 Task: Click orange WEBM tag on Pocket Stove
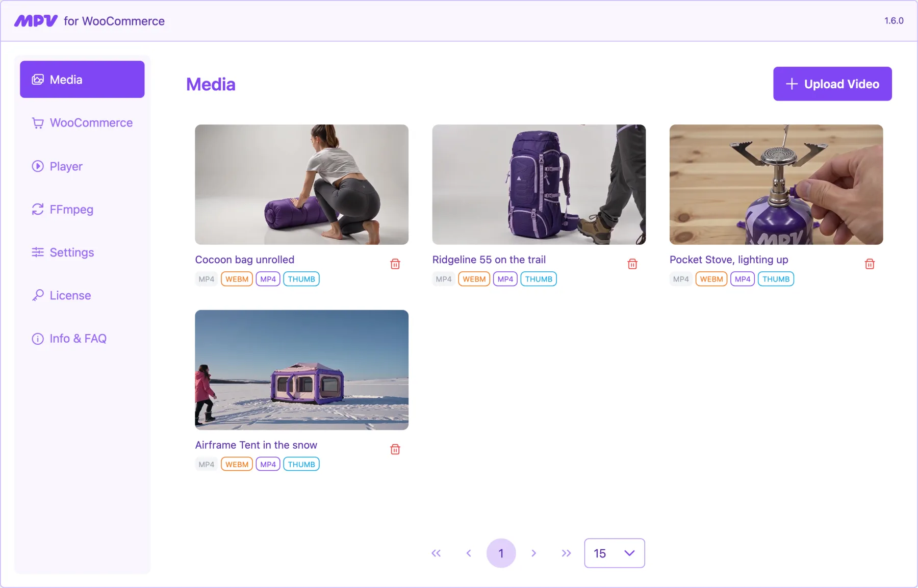click(x=711, y=279)
